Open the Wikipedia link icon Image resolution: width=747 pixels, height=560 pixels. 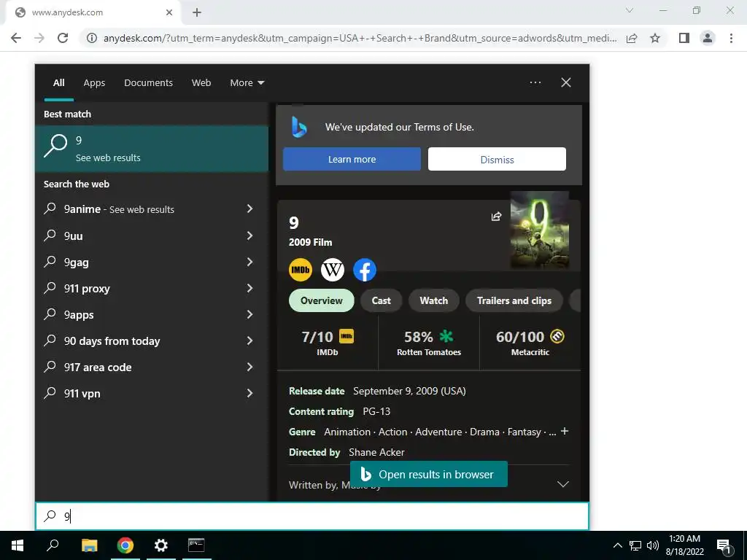tap(333, 270)
